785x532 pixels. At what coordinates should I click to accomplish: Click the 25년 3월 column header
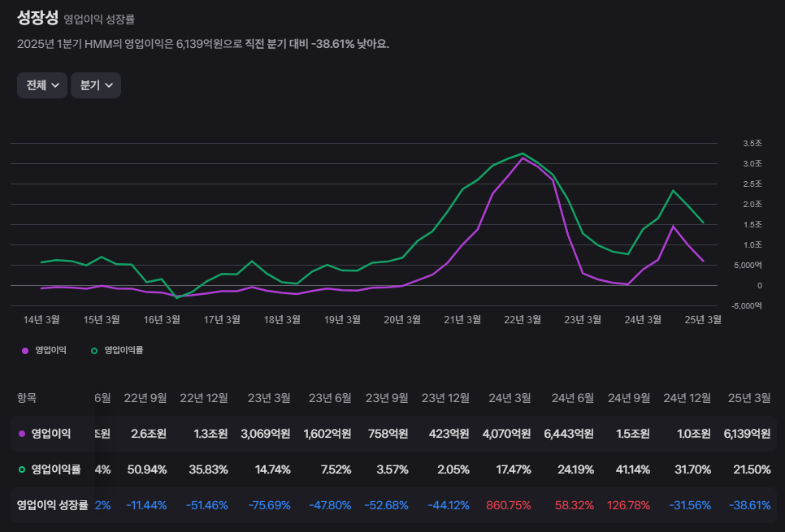pos(749,398)
